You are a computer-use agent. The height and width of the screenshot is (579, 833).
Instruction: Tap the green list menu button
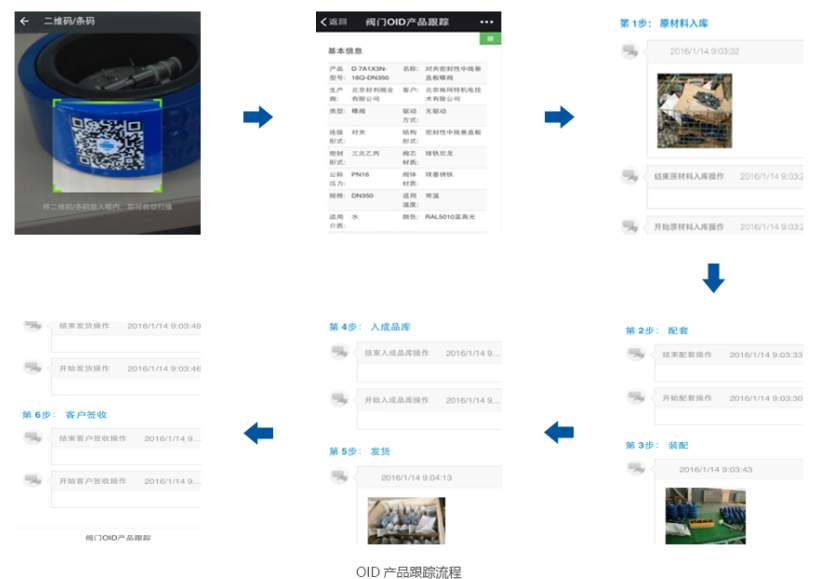(x=490, y=39)
